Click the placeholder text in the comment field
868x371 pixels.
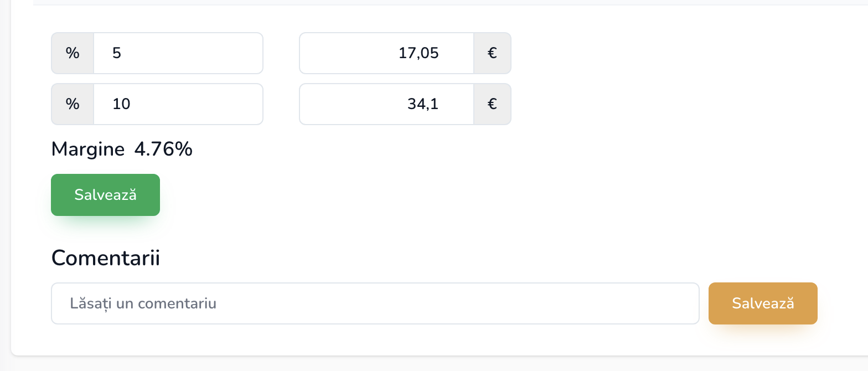click(143, 303)
